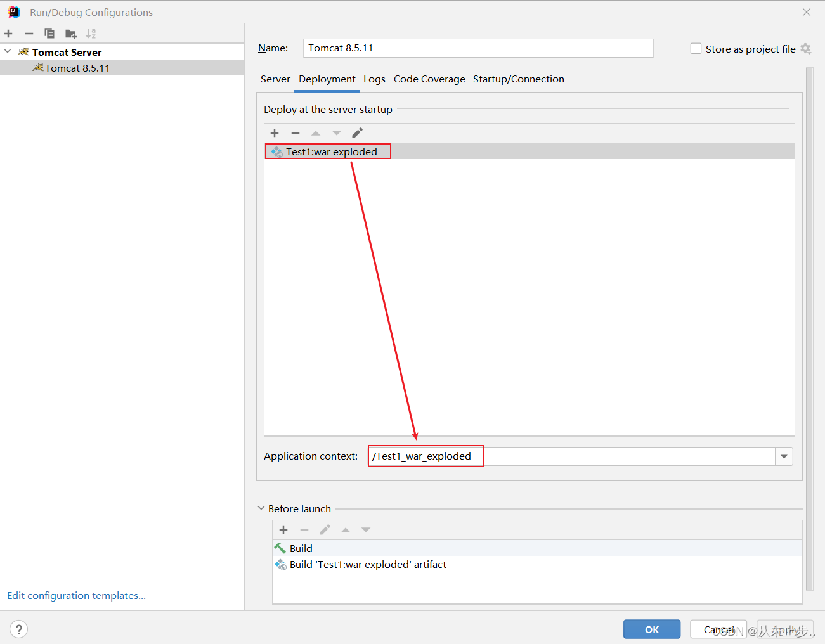Sort configurations alphabetically icon
The height and width of the screenshot is (644, 825).
click(x=91, y=34)
